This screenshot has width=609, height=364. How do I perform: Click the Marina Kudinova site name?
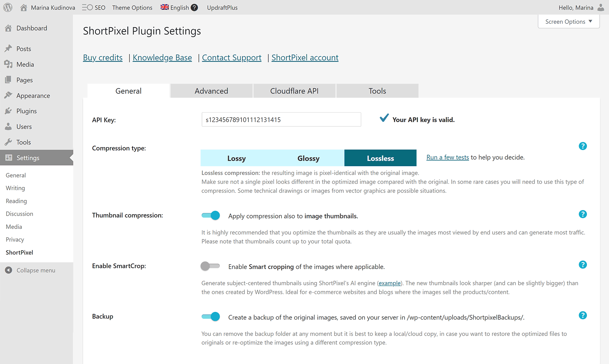click(x=53, y=7)
